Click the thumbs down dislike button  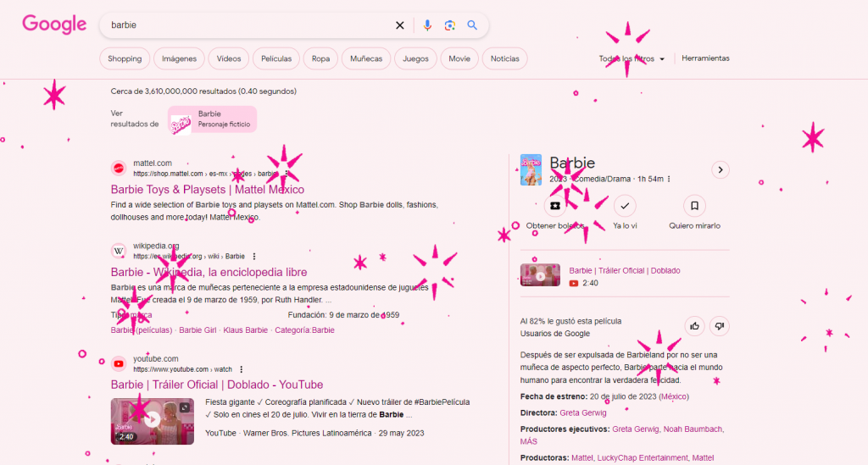[x=719, y=326]
